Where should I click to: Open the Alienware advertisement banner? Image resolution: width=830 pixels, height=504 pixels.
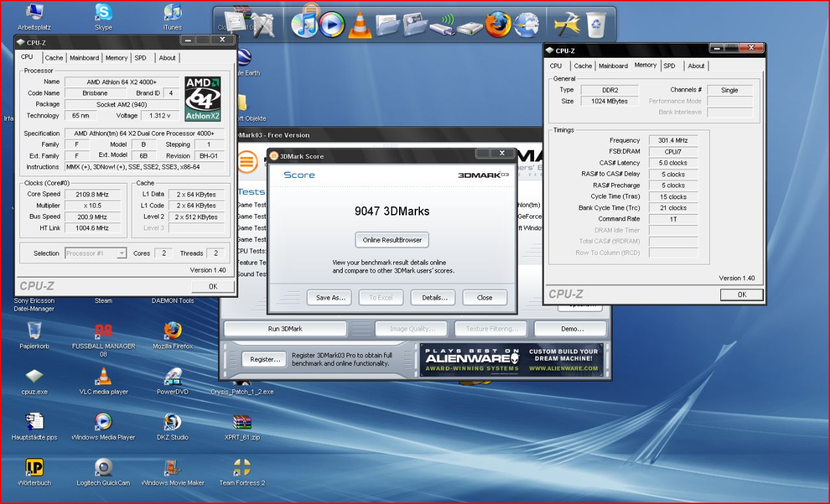512,360
